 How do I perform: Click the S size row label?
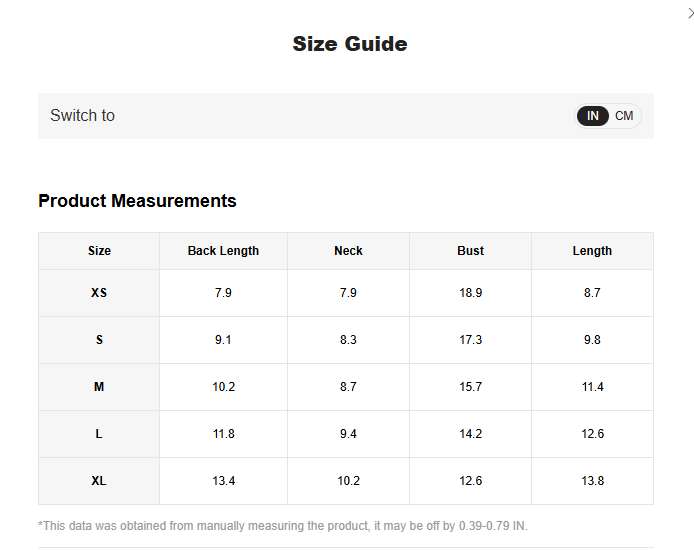coord(99,340)
